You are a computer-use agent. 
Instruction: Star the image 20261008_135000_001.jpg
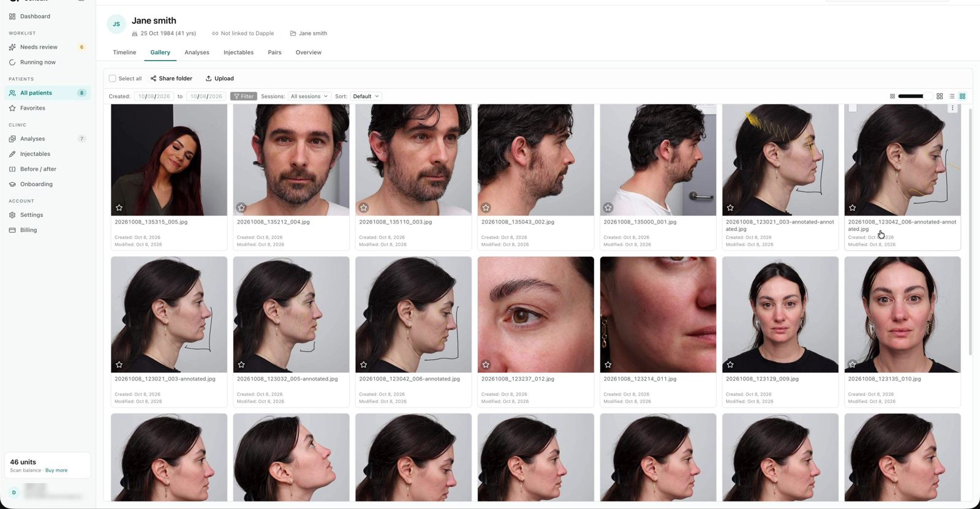pyautogui.click(x=608, y=208)
